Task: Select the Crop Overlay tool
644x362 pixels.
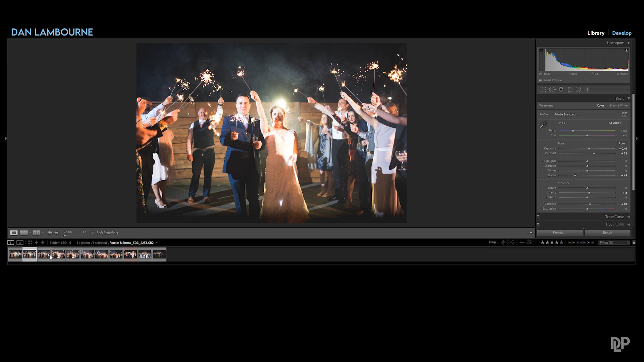Action: pos(543,89)
